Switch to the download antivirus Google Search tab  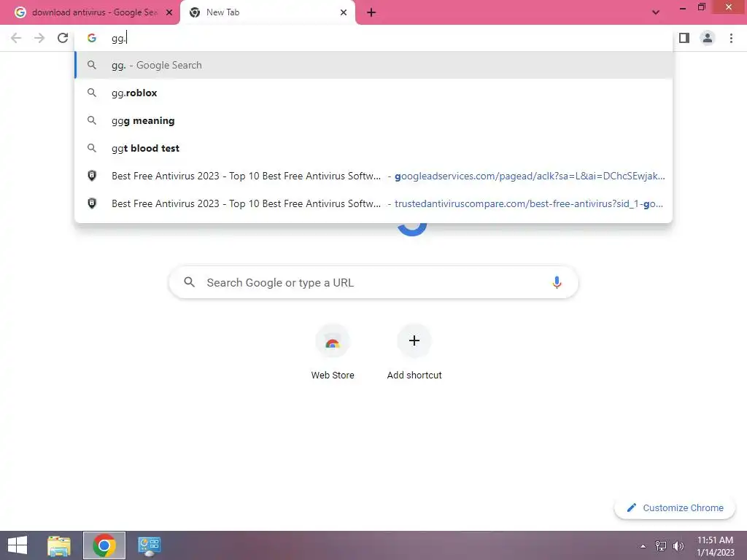pyautogui.click(x=90, y=12)
